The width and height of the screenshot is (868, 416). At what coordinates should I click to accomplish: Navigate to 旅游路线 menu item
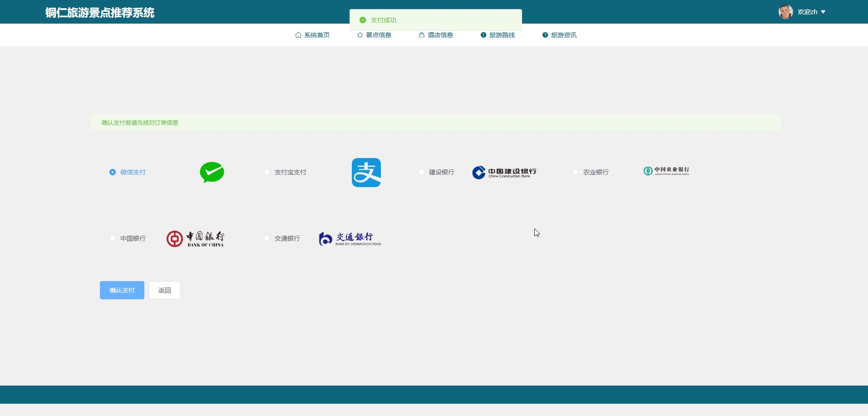point(498,35)
